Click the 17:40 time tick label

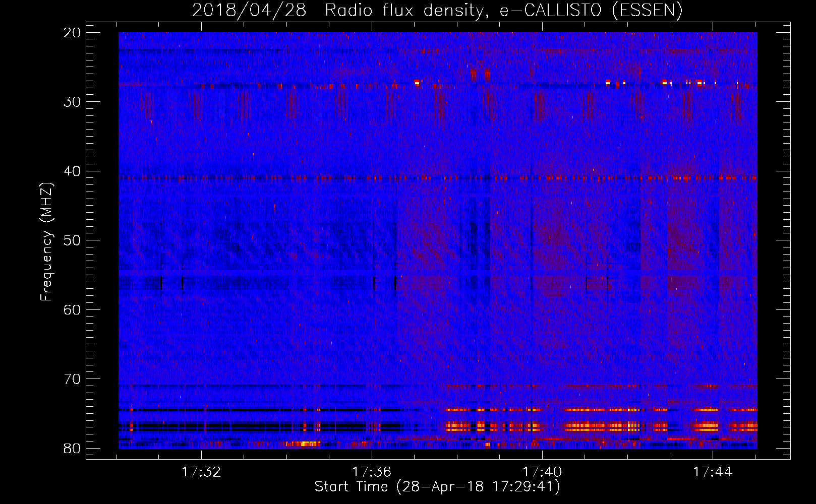click(542, 472)
